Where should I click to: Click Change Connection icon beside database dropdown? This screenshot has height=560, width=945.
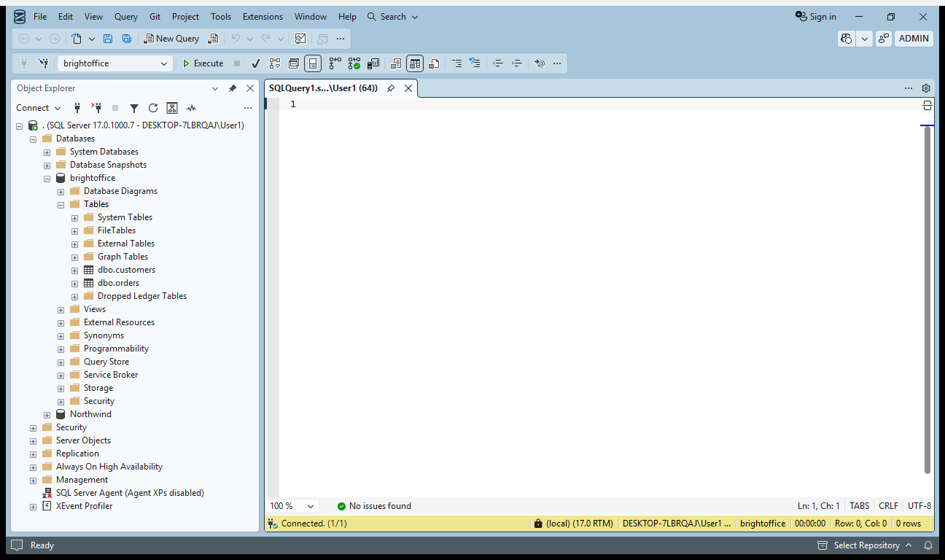(43, 63)
